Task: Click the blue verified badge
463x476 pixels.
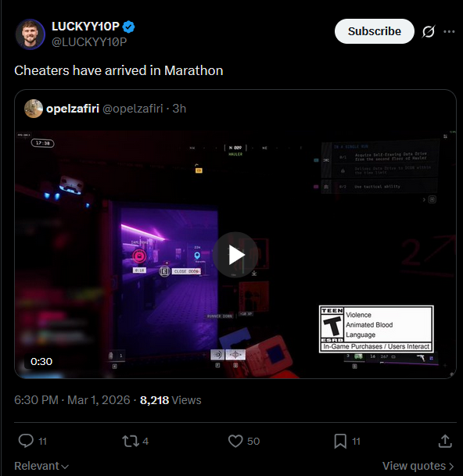Action: click(x=128, y=27)
